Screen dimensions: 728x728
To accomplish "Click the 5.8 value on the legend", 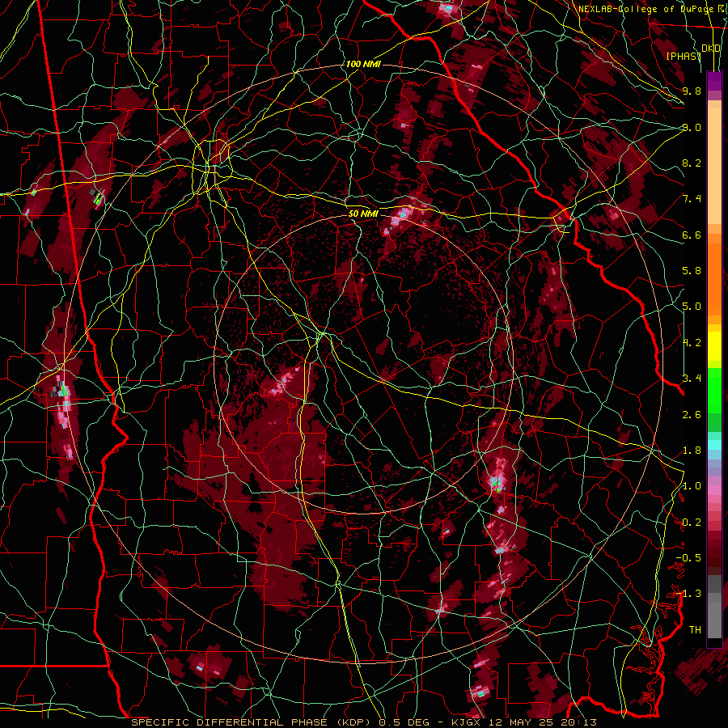I will [x=692, y=271].
